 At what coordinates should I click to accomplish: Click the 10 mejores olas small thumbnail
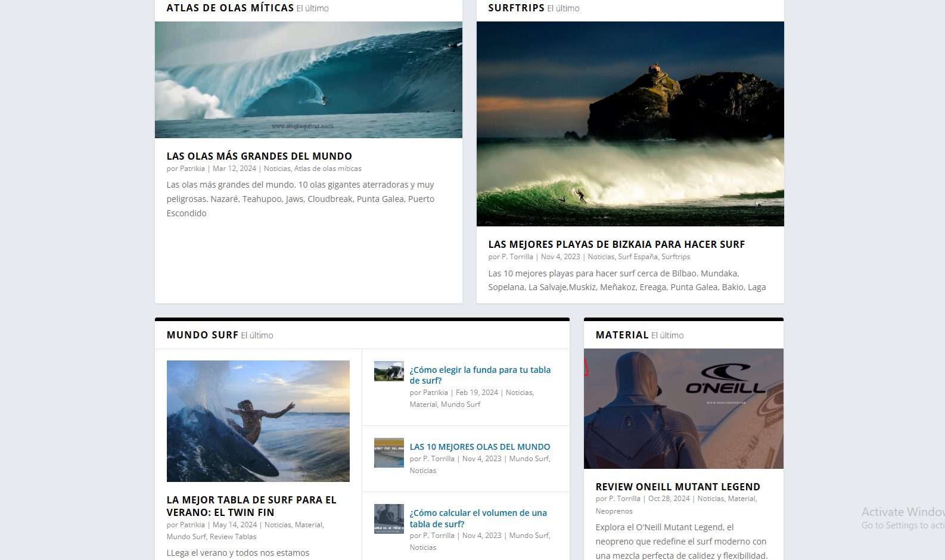tap(388, 453)
